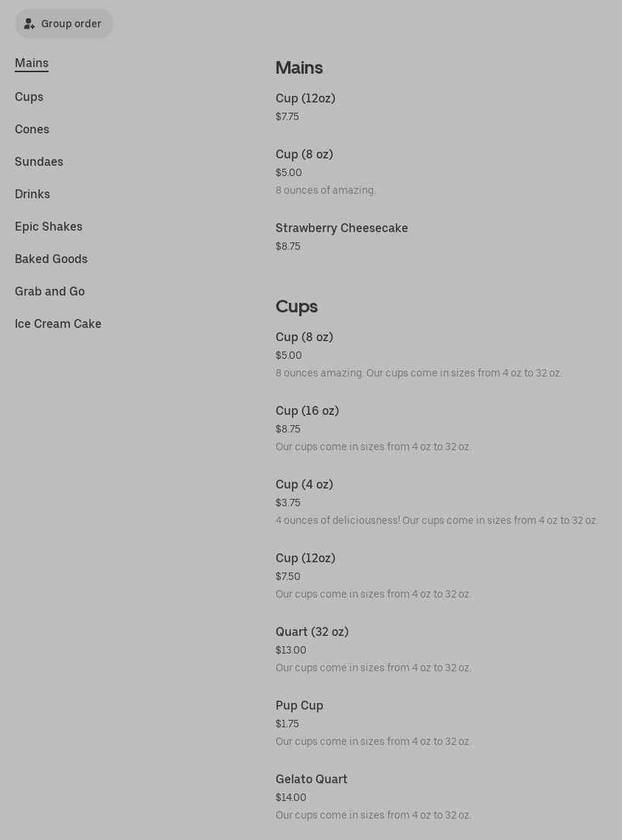Pick the Cup (16 oz) item
The height and width of the screenshot is (840, 622).
(x=307, y=411)
